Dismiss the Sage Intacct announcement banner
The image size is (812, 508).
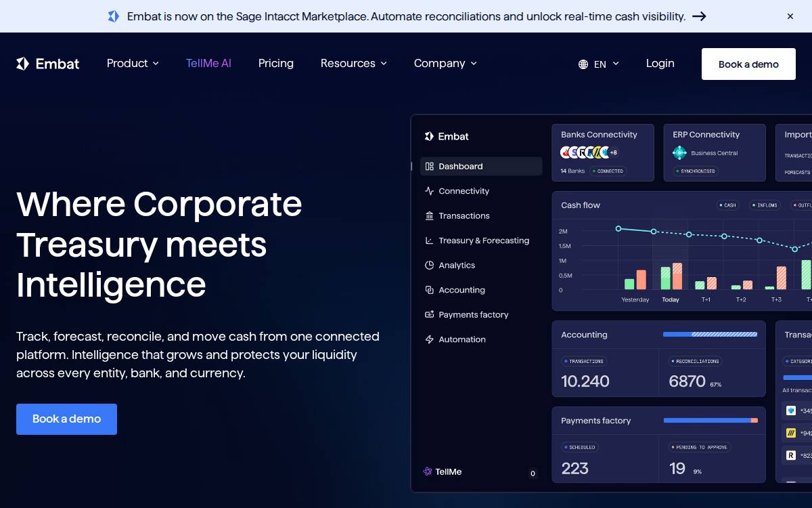pos(790,16)
